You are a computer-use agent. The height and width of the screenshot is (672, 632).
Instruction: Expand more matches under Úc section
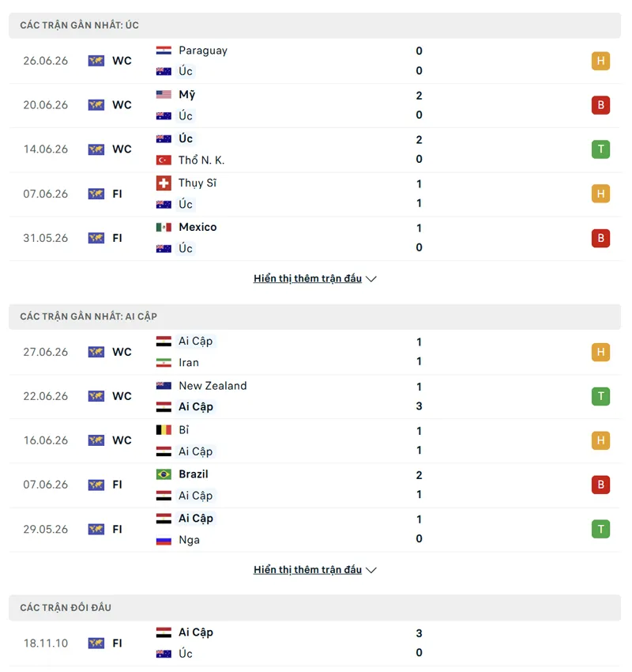(314, 278)
